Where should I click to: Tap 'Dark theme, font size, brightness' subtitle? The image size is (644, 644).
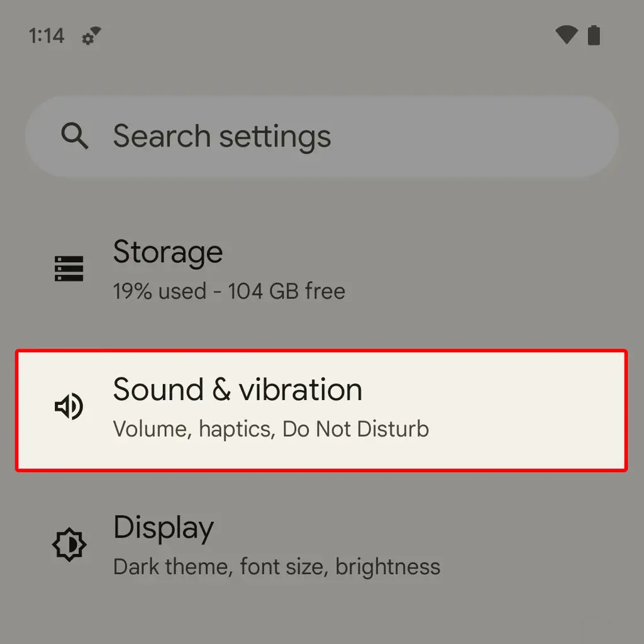pos(277,567)
